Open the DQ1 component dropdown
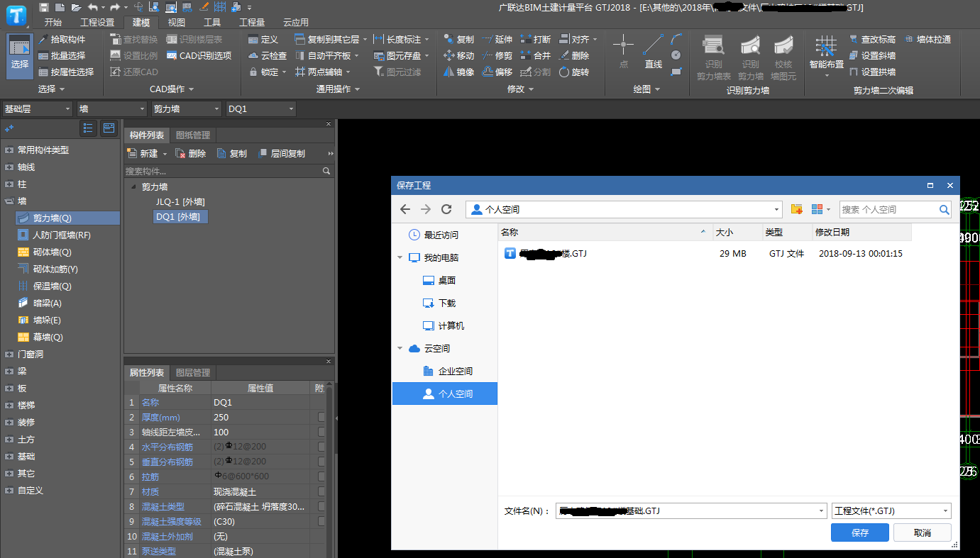 (260, 108)
